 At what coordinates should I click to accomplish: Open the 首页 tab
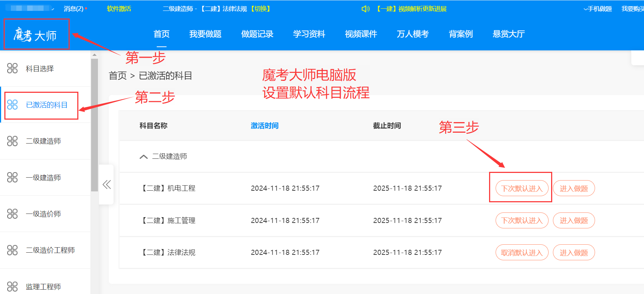(x=161, y=34)
